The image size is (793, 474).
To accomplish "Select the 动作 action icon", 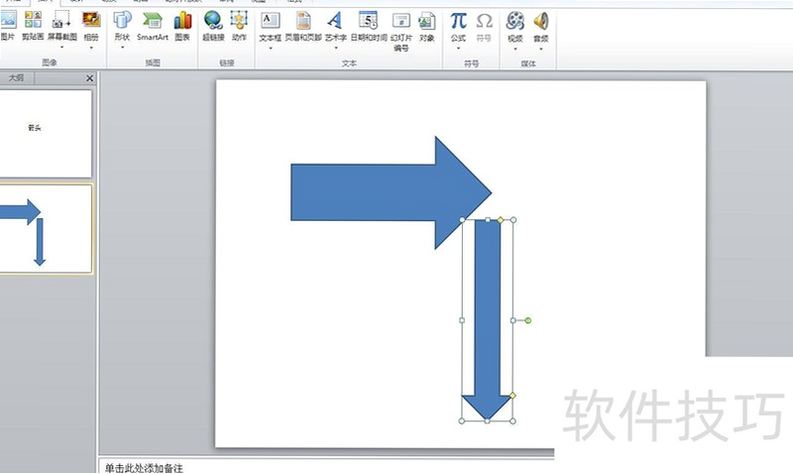I will pos(239,27).
